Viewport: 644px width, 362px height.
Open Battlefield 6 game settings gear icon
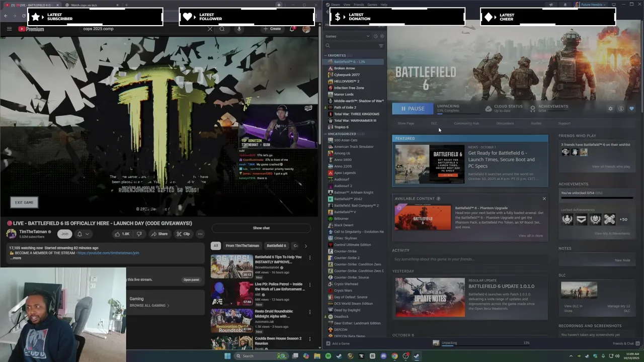(x=611, y=109)
